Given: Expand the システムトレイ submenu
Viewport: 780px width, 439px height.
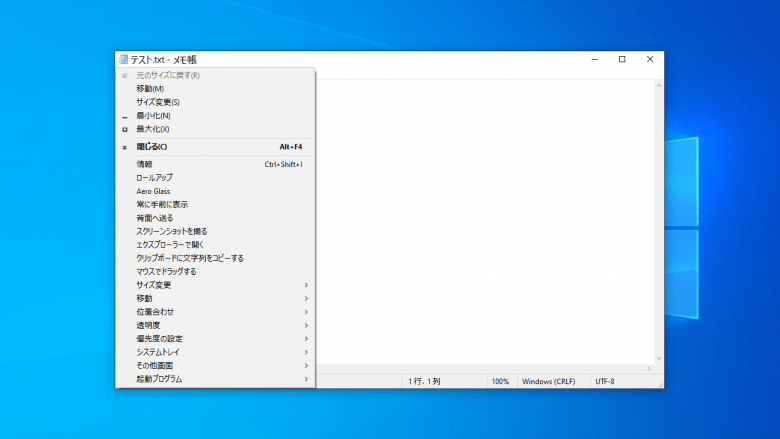Looking at the screenshot, I should point(215,352).
